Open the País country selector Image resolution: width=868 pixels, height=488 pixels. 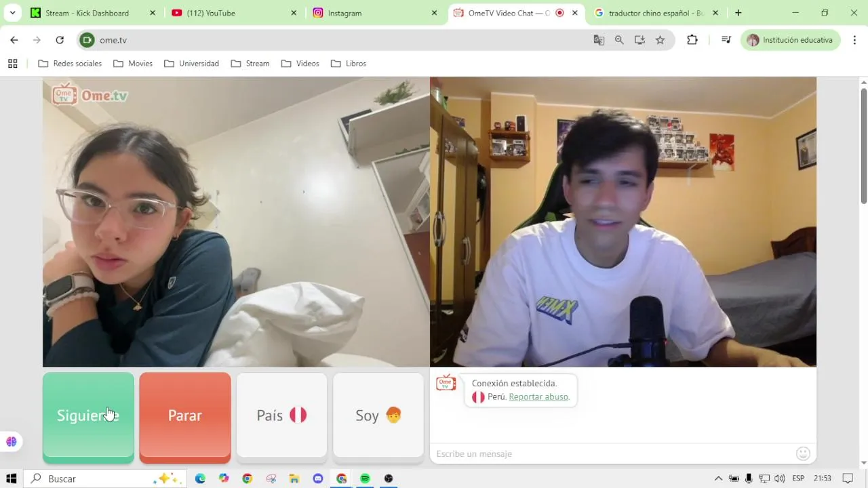[281, 415]
